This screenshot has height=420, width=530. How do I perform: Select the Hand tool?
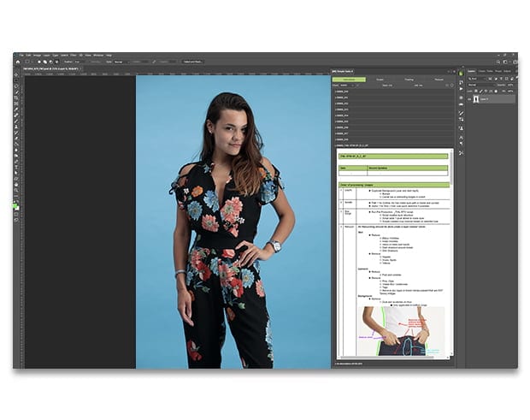coord(16,184)
